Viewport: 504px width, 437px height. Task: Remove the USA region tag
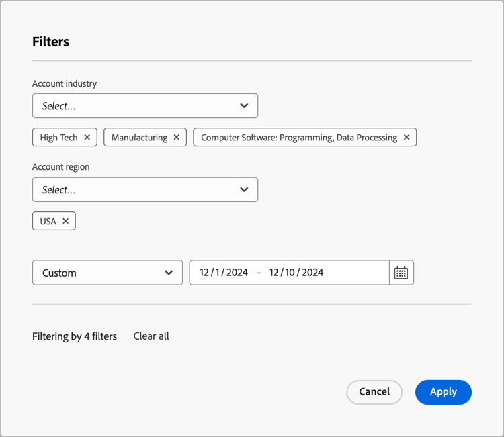(65, 221)
